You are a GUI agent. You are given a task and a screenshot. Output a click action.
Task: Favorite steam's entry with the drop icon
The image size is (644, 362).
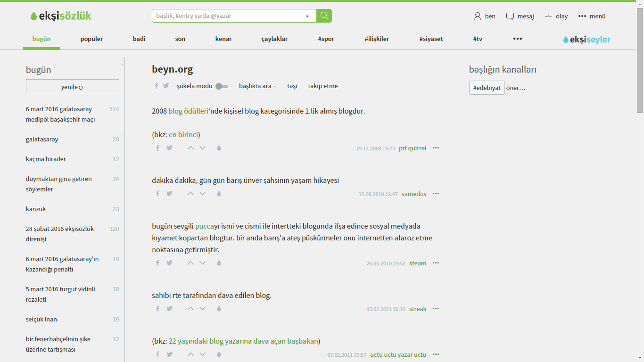219,263
